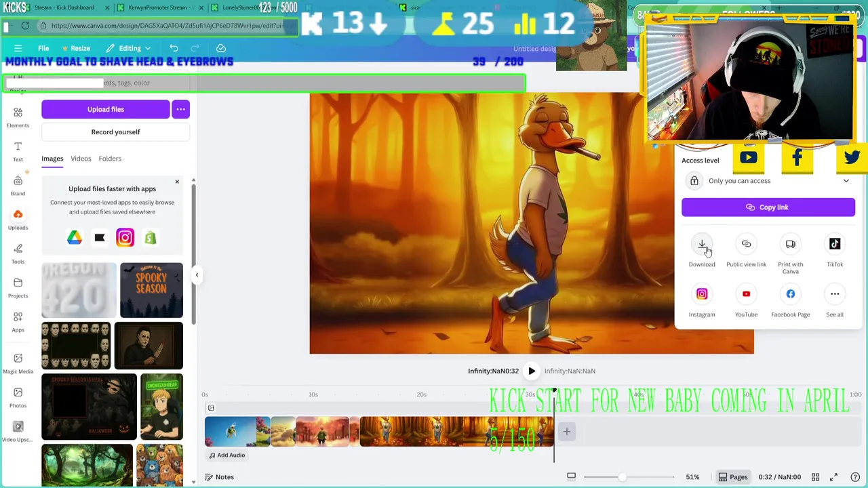Connect Instagram in the upload apps row
The width and height of the screenshot is (868, 488).
click(125, 237)
